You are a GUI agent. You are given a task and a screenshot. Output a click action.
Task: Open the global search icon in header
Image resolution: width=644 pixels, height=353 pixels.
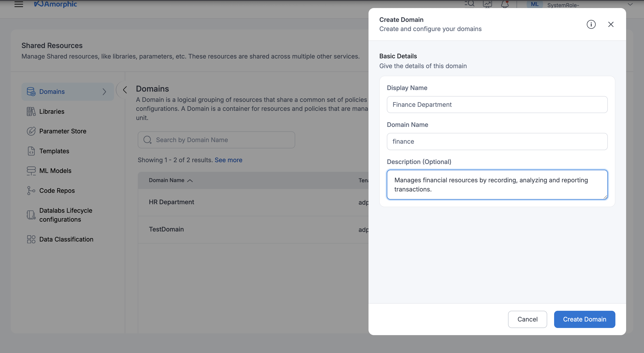470,4
